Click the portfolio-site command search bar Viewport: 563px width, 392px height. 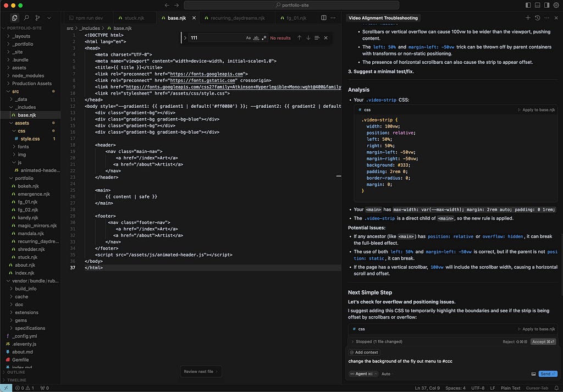point(291,5)
